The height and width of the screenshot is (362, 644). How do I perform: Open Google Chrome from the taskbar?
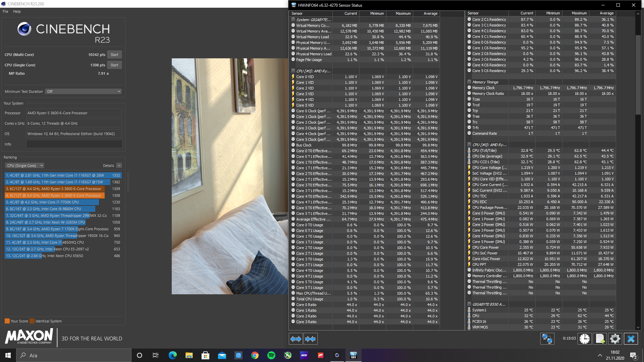click(255, 355)
